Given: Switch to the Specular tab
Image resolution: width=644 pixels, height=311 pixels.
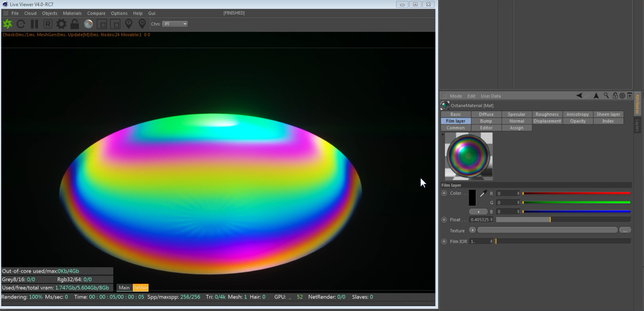Looking at the screenshot, I should (x=516, y=114).
